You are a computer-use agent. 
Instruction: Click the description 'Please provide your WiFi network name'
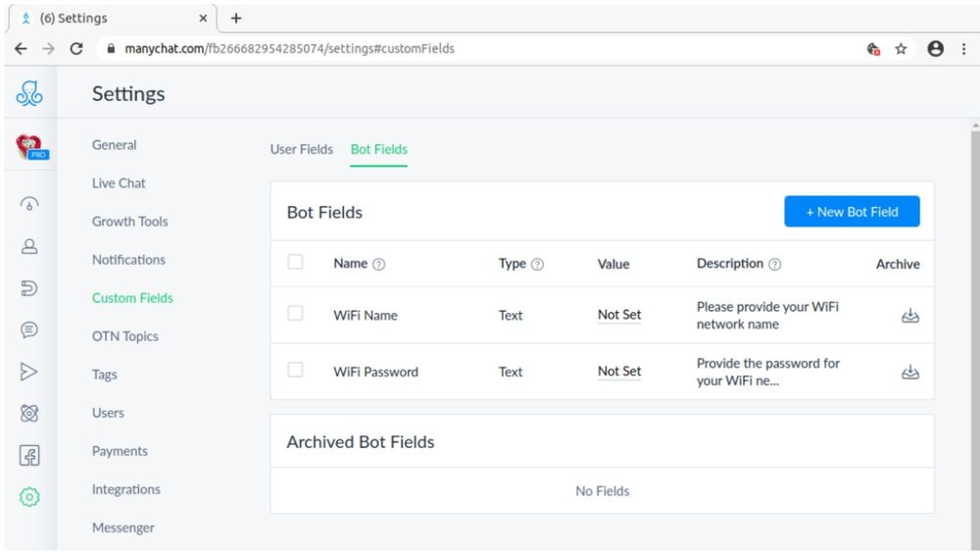click(767, 316)
